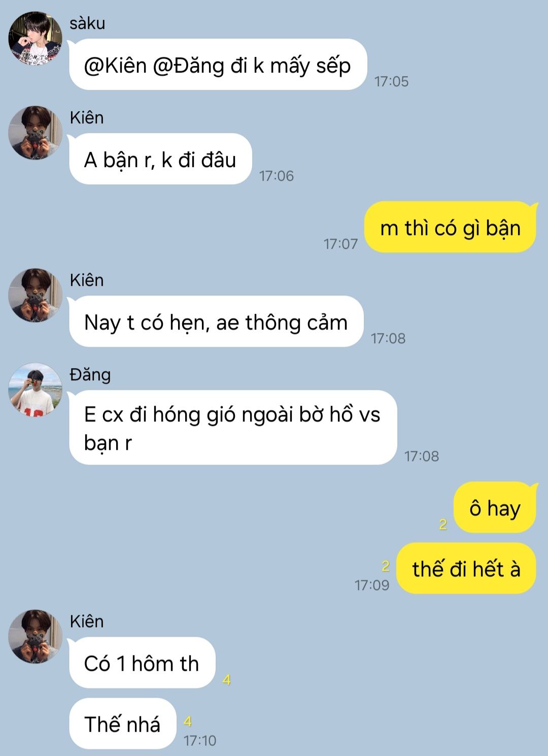Viewport: 548px width, 756px height.
Task: Tap the 'Có 1 hôm th' bubble
Action: pos(142,663)
